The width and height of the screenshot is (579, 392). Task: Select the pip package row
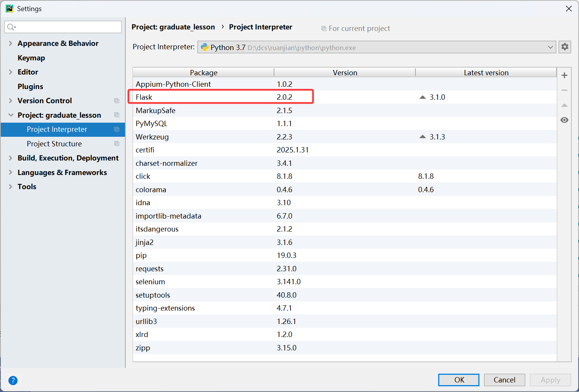(345, 255)
